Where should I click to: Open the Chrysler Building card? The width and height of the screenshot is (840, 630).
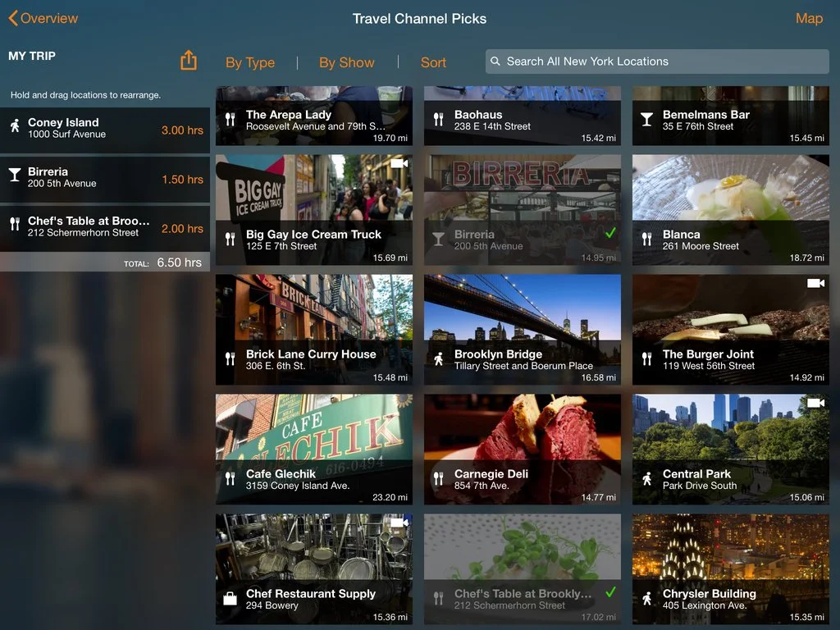[731, 569]
